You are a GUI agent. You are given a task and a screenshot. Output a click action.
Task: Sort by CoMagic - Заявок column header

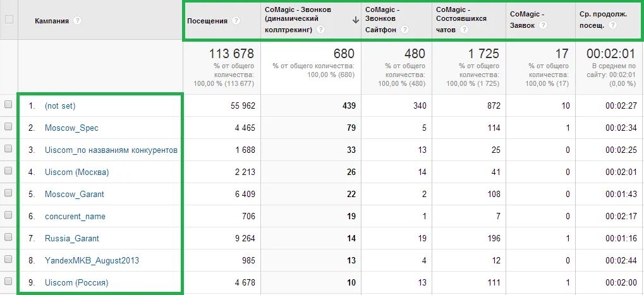pyautogui.click(x=527, y=20)
